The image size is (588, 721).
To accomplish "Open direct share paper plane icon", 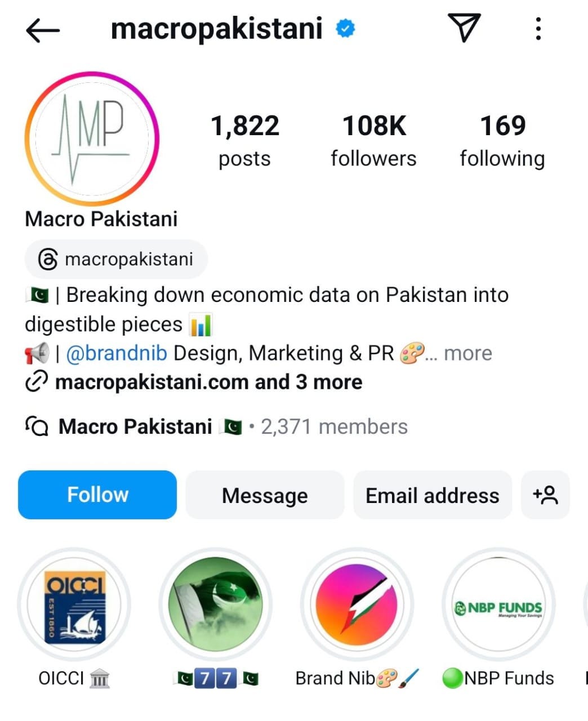I will click(x=464, y=28).
